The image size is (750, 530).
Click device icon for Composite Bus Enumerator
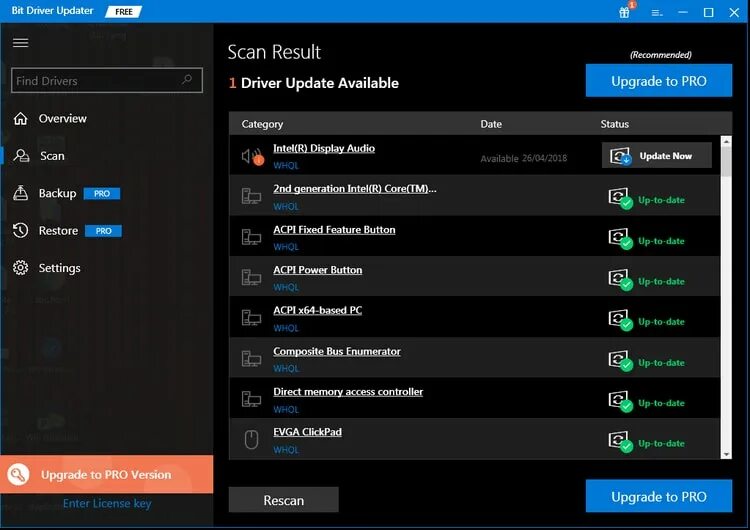pos(251,358)
